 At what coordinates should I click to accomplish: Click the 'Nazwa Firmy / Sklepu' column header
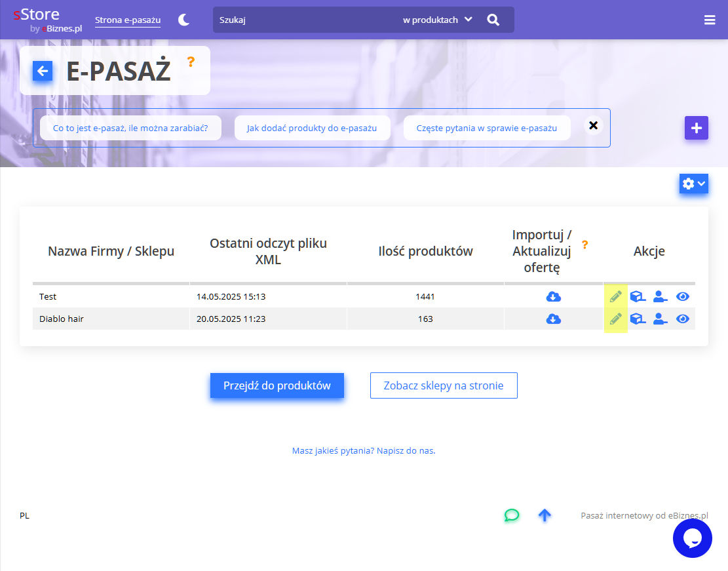click(x=111, y=251)
